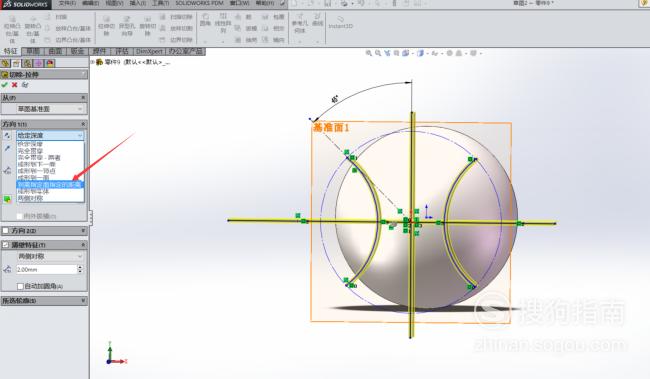The width and height of the screenshot is (650, 379).
Task: Switch to the Sketch (草图) tab
Action: [33, 51]
